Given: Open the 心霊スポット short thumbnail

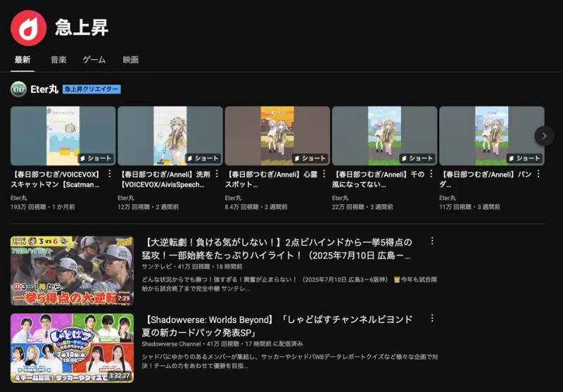Looking at the screenshot, I should click(x=277, y=136).
